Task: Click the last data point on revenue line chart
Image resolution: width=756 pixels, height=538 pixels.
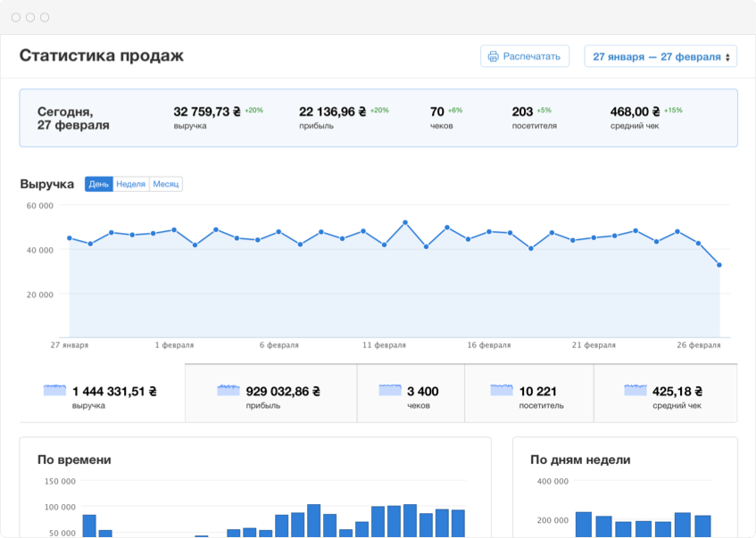Action: [719, 265]
